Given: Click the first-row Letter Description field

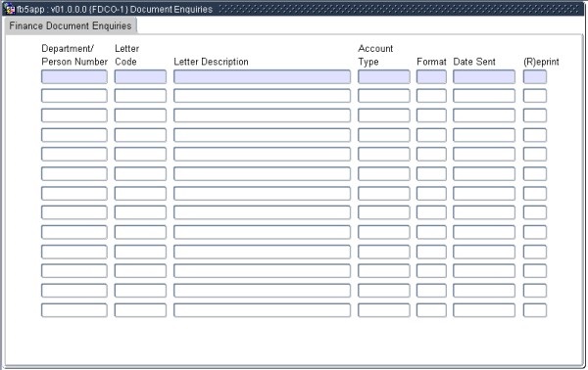Looking at the screenshot, I should [262, 76].
